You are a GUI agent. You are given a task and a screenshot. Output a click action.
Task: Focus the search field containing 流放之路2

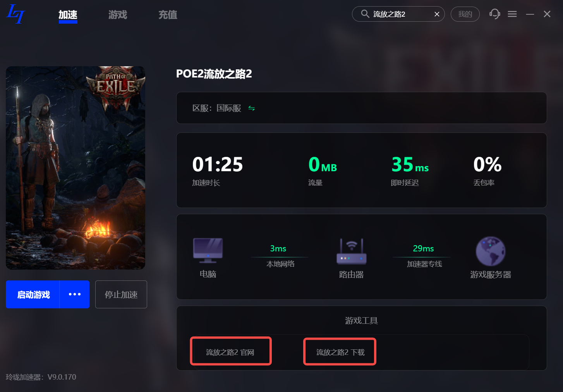[x=398, y=14]
